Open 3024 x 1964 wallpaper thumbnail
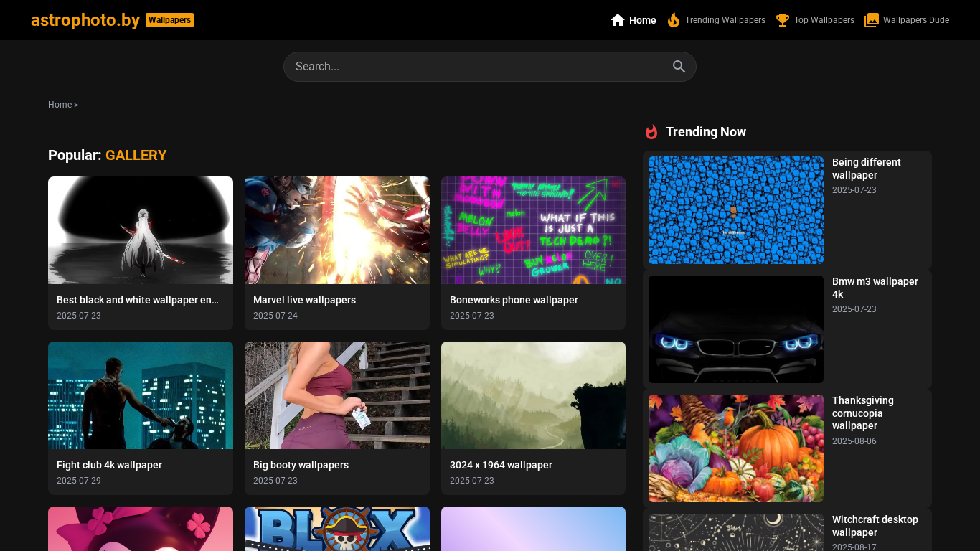This screenshot has height=551, width=980. 533,395
